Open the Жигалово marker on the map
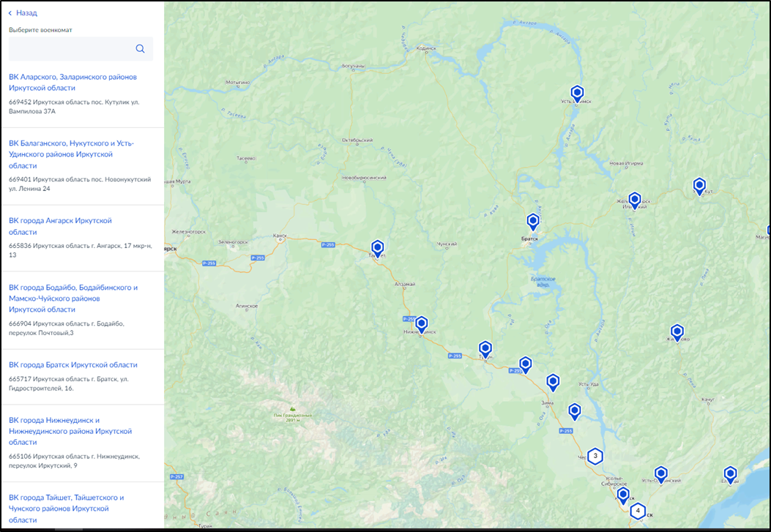 677,332
